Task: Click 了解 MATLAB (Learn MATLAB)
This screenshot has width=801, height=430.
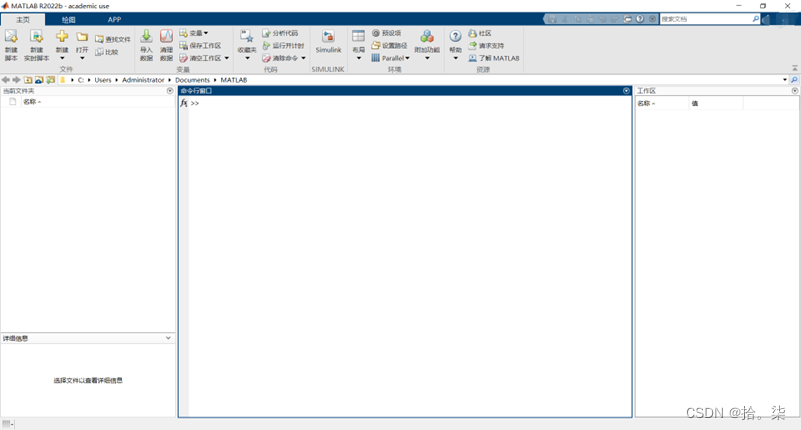Action: (x=494, y=58)
